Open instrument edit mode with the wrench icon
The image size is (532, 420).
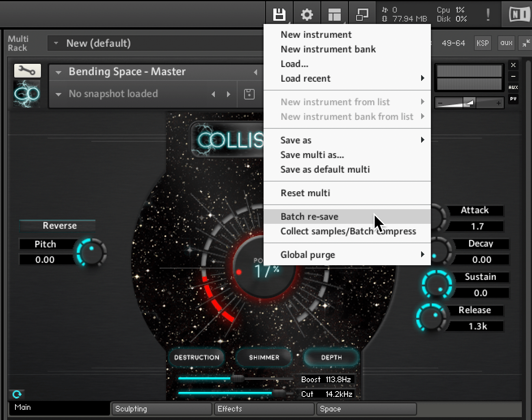click(27, 70)
